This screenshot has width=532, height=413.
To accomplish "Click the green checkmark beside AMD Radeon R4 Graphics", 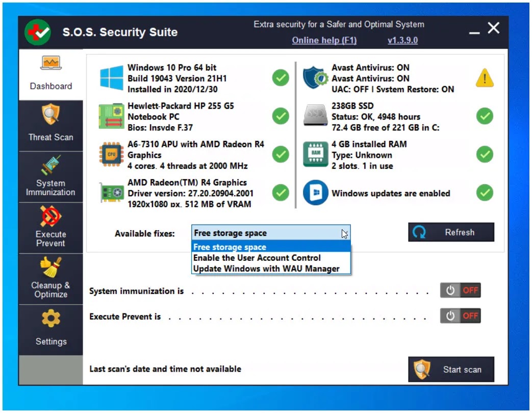I will coord(281,192).
